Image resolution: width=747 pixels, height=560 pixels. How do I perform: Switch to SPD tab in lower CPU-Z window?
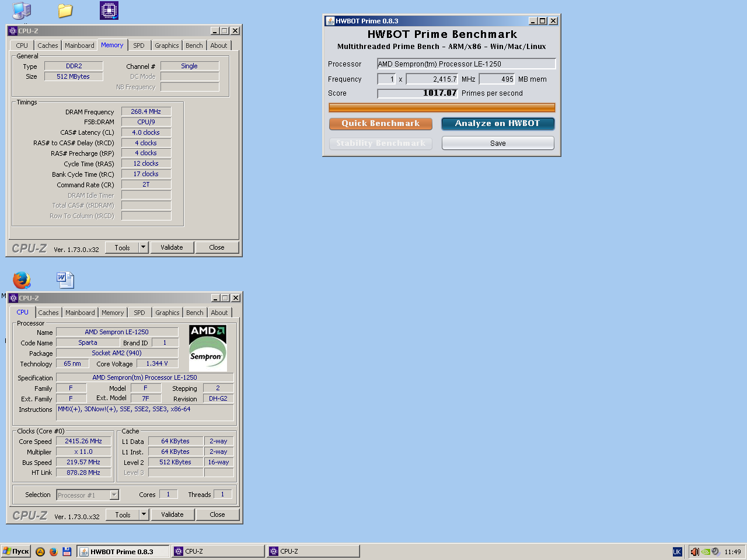coord(139,313)
